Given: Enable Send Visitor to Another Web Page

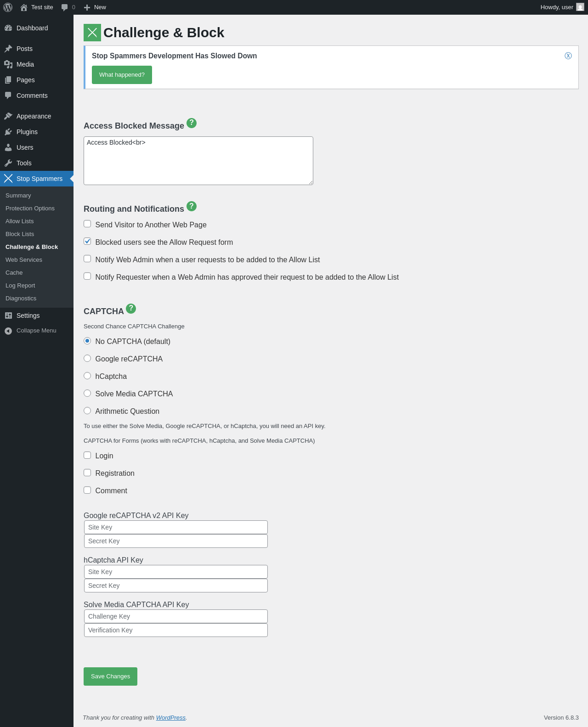Looking at the screenshot, I should pyautogui.click(x=87, y=224).
